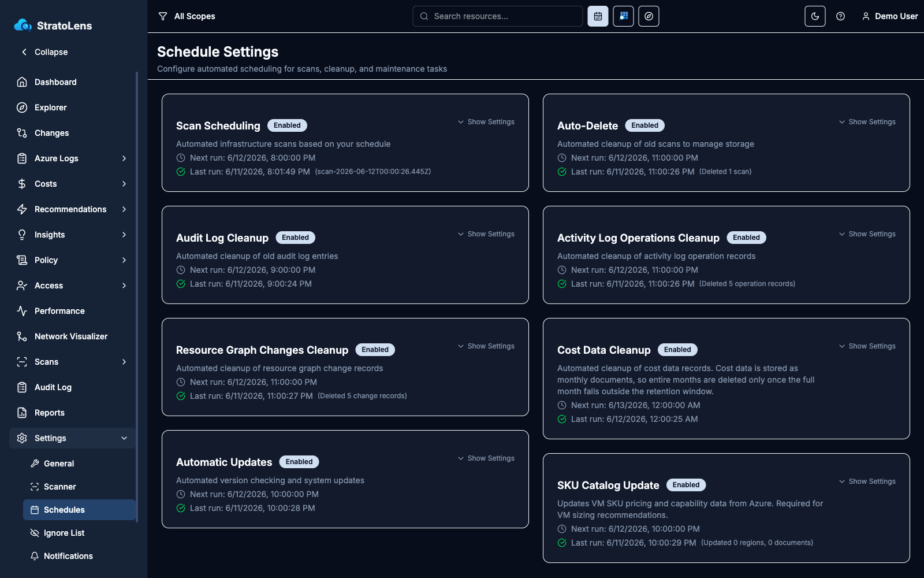924x578 pixels.
Task: Click the Recommendations lightning icon
Action: 22,209
